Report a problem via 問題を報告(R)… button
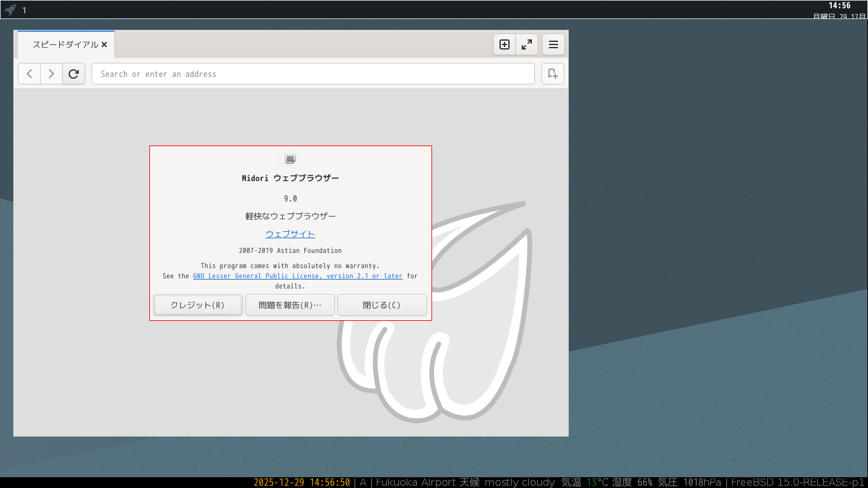The image size is (868, 488). (x=290, y=305)
